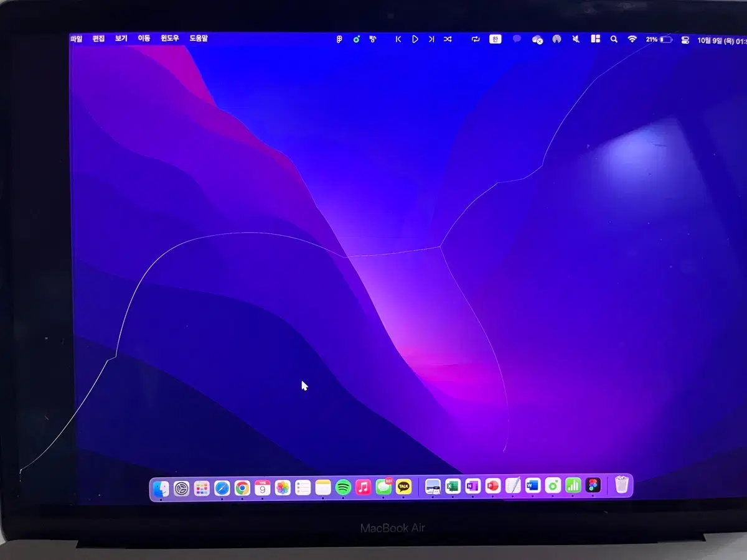Open Spotlight search in menu bar
747x560 pixels.
click(x=614, y=39)
